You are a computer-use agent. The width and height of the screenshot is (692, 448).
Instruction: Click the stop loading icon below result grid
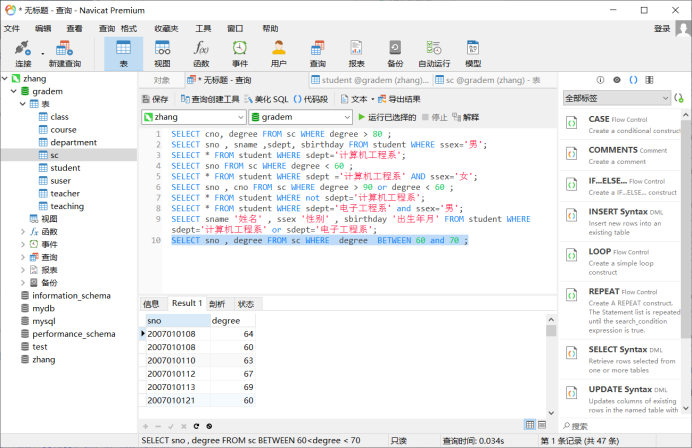click(209, 426)
